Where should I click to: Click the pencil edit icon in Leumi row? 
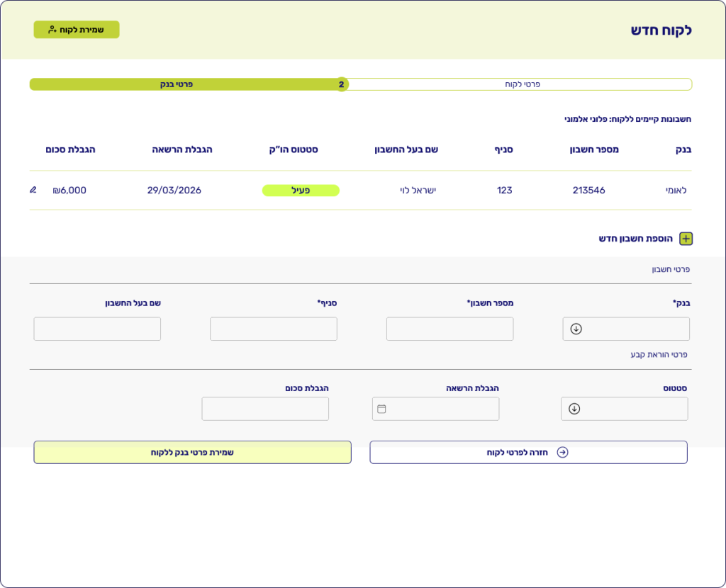(33, 190)
